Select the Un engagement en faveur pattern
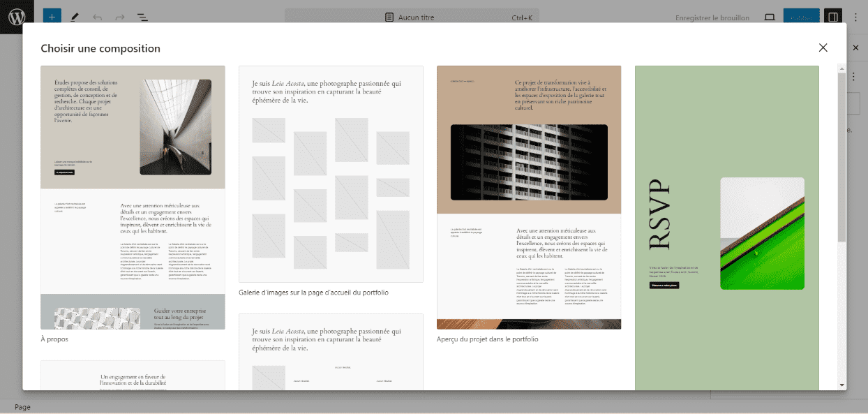Screen dimensions: 868x414 point(133,376)
